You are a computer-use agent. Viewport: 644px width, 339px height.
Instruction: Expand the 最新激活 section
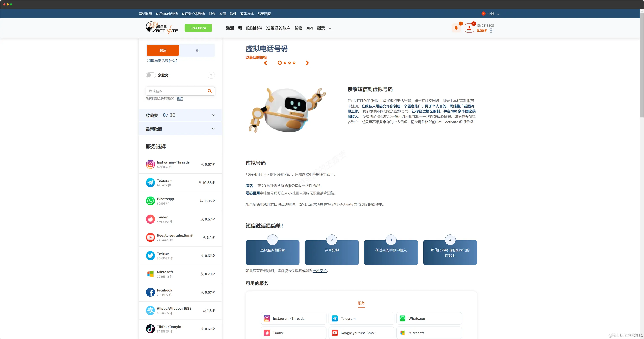[180, 129]
